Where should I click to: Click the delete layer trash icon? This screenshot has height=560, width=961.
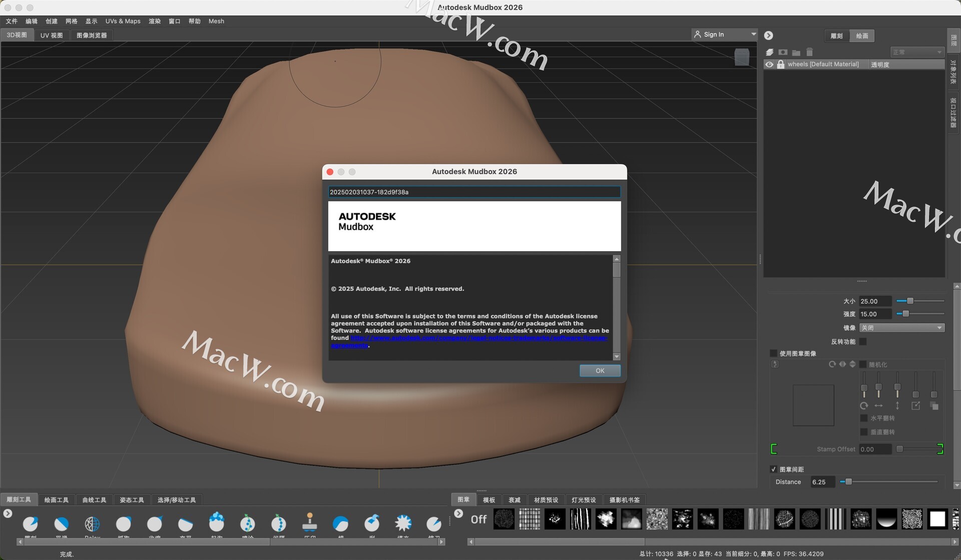(809, 52)
